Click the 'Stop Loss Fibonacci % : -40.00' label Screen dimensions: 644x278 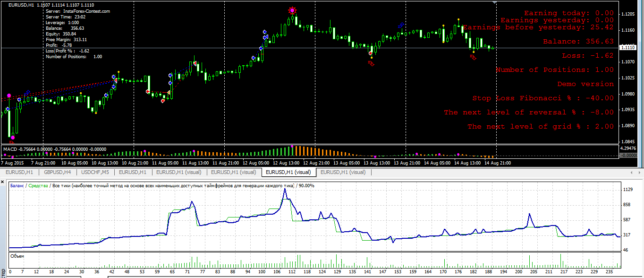pos(543,98)
